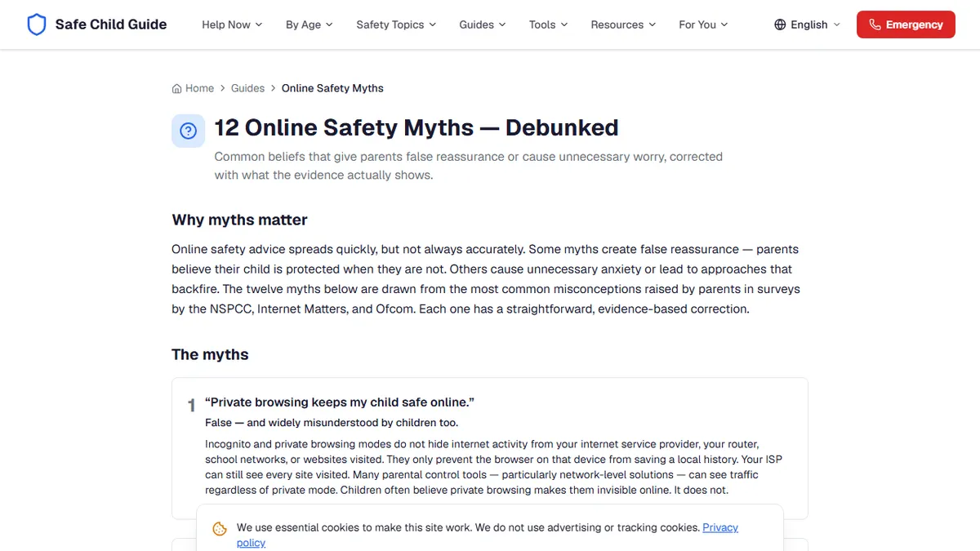The width and height of the screenshot is (980, 551).
Task: Open the For You dropdown
Action: click(703, 24)
